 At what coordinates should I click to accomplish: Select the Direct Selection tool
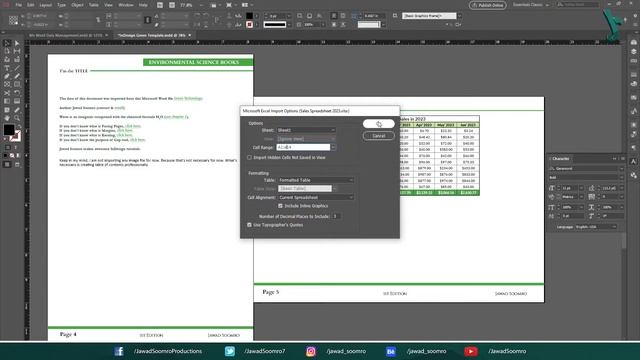(x=17, y=43)
